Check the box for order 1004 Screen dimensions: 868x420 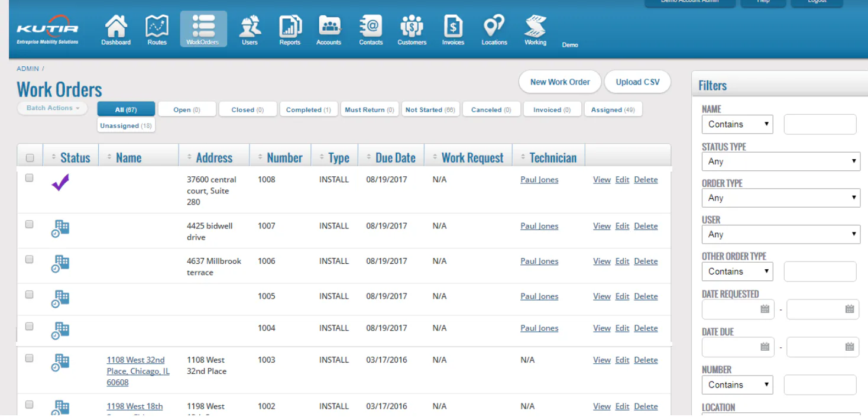pos(29,326)
